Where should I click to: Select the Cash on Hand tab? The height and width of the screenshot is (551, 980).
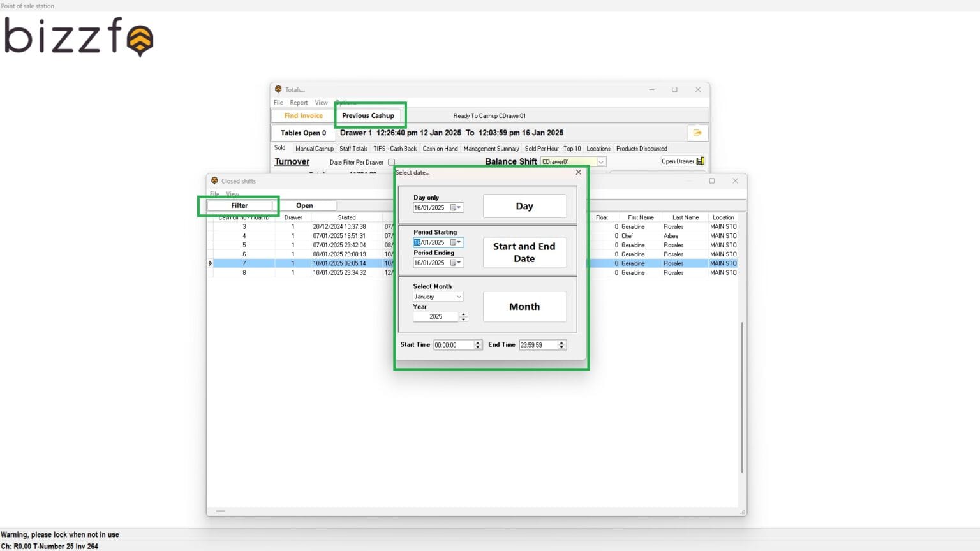click(x=440, y=148)
